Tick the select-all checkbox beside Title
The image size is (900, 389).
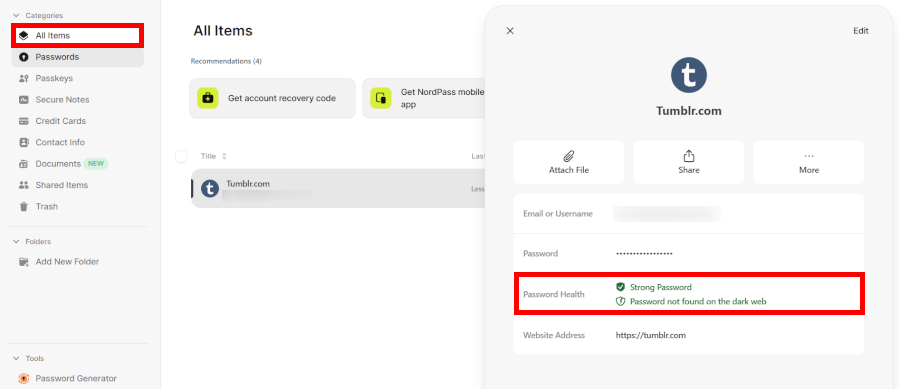181,156
